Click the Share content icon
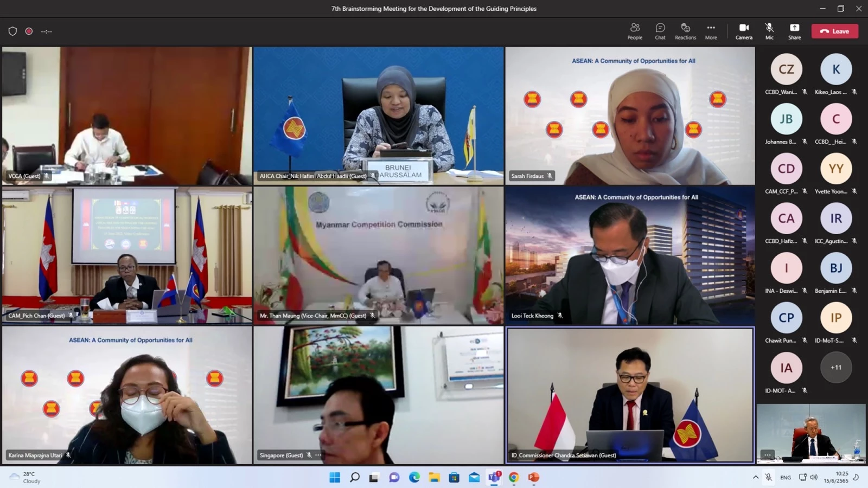The width and height of the screenshot is (868, 488). tap(794, 31)
